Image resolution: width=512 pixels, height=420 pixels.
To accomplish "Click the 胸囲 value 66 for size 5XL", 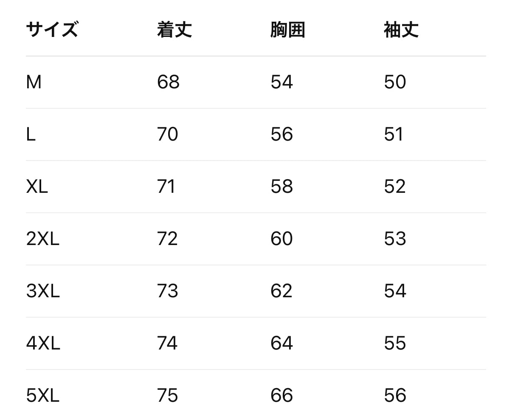I will coord(281,395).
